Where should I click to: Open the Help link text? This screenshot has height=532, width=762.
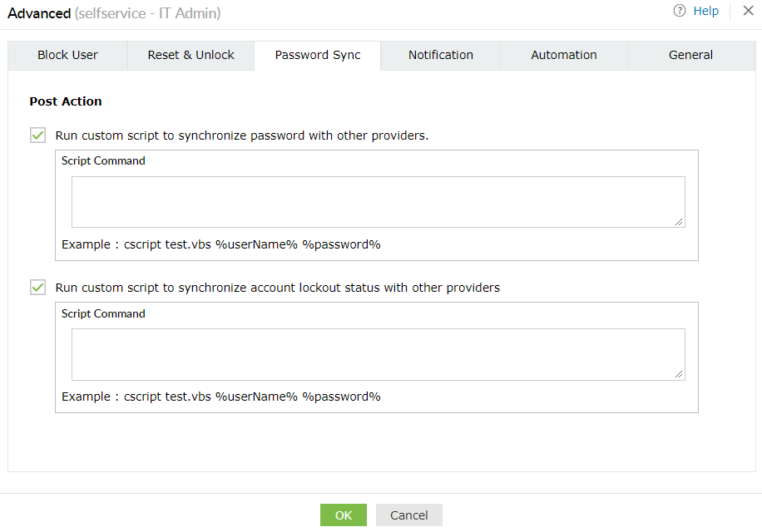pyautogui.click(x=706, y=11)
